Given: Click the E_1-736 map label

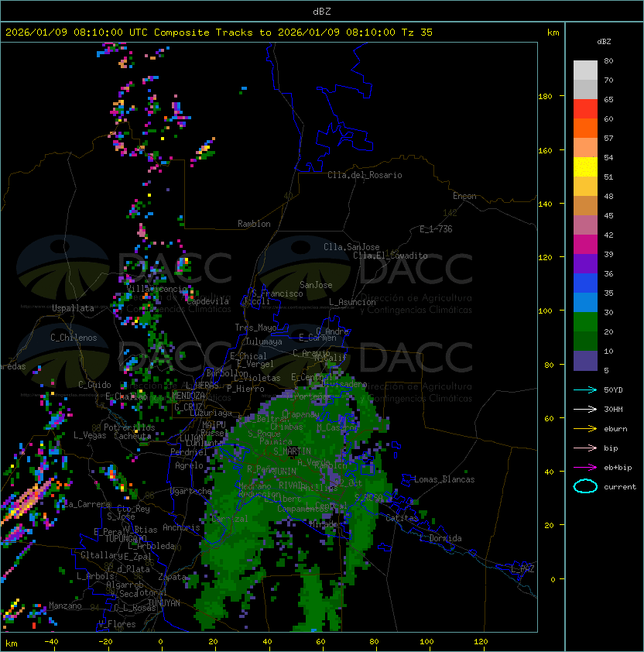Looking at the screenshot, I should (436, 229).
